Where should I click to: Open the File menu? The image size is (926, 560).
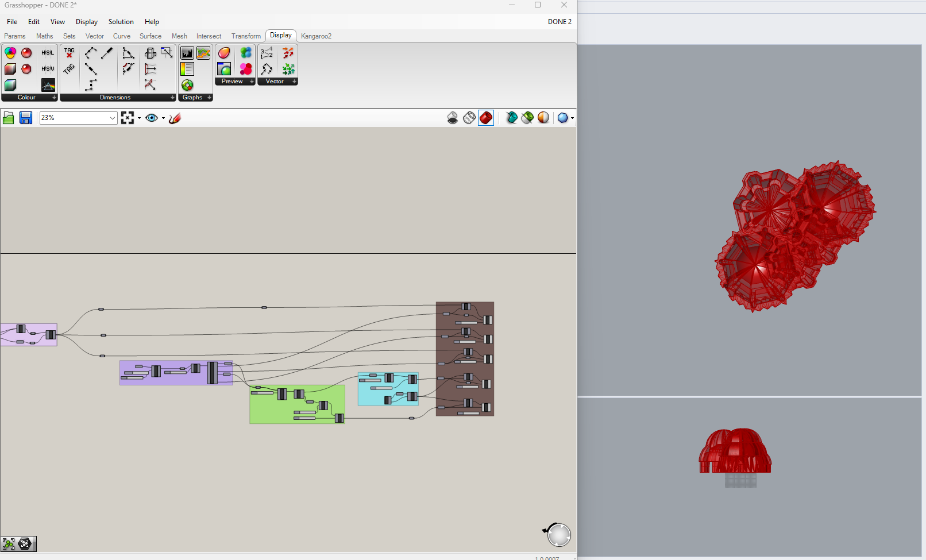[x=12, y=22]
